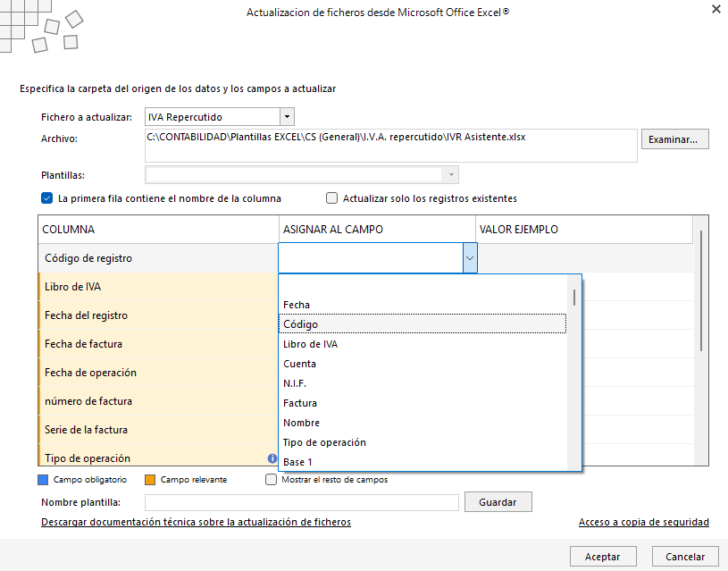Click the COLUMNA header
728x571 pixels.
click(158, 230)
